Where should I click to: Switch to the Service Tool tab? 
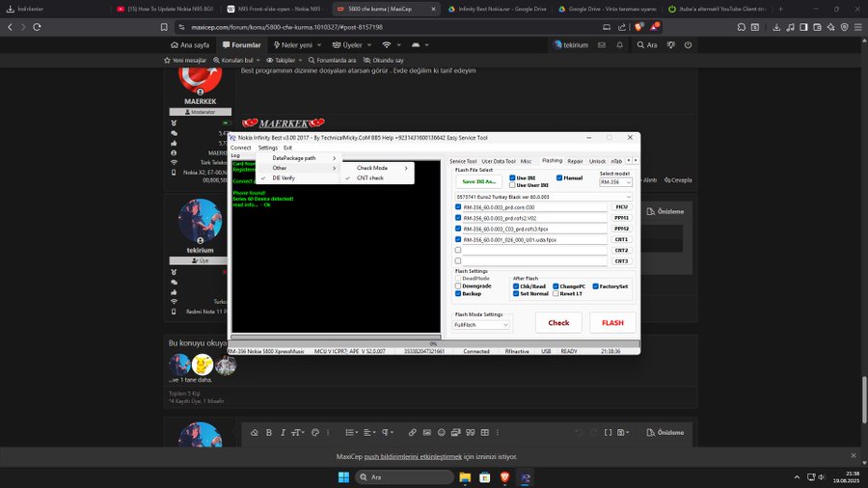pyautogui.click(x=463, y=161)
